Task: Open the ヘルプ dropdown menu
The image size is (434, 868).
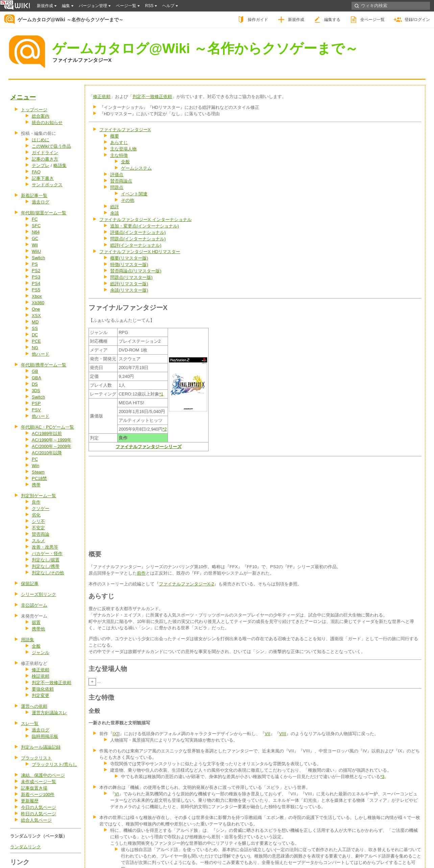Action: (170, 6)
